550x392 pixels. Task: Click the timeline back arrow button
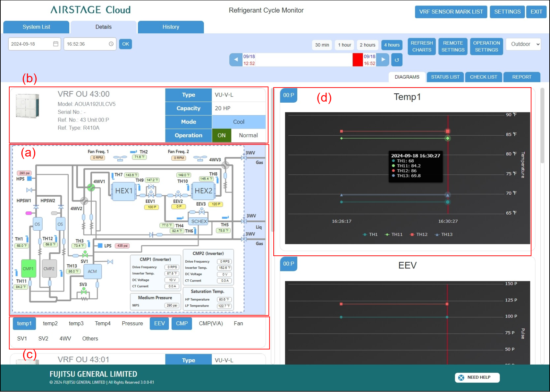point(236,60)
